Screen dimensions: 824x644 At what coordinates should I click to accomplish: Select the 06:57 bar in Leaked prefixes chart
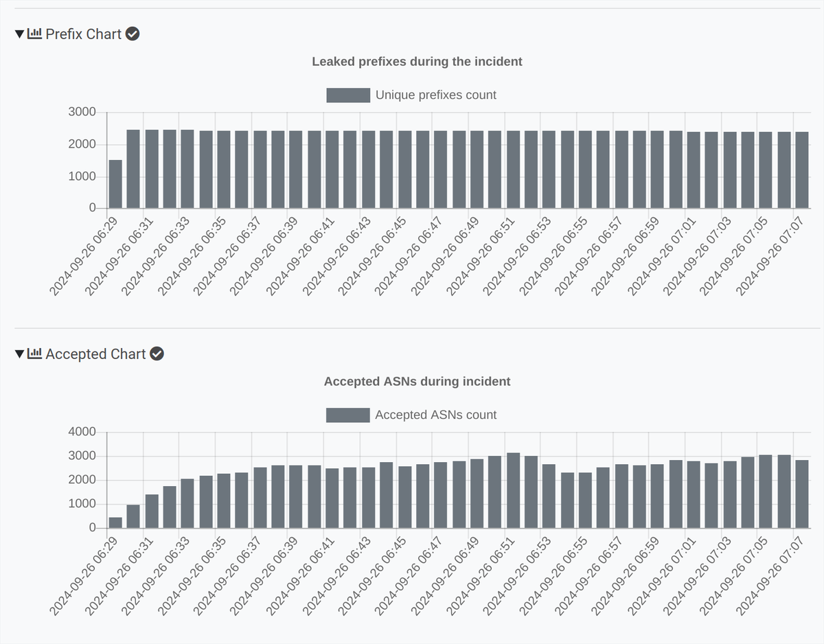pyautogui.click(x=621, y=170)
